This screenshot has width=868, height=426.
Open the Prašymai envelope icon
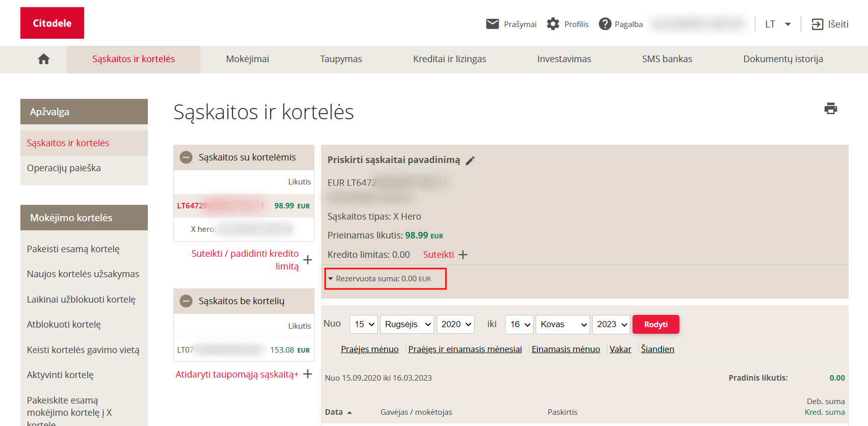(492, 24)
